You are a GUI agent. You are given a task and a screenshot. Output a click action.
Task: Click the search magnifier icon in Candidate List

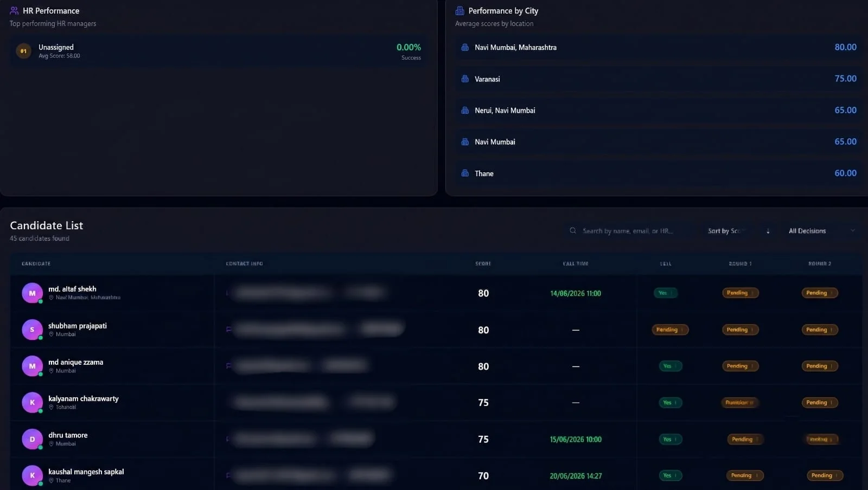(573, 231)
